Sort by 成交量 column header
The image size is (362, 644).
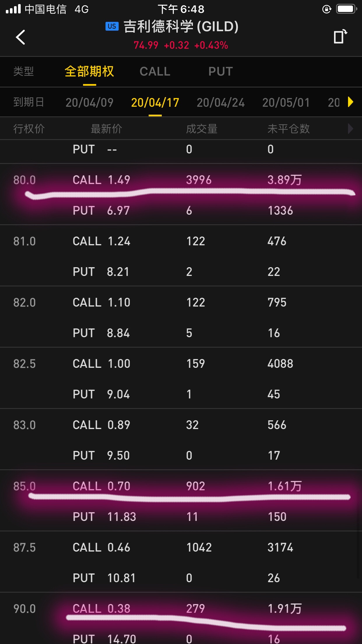click(202, 129)
